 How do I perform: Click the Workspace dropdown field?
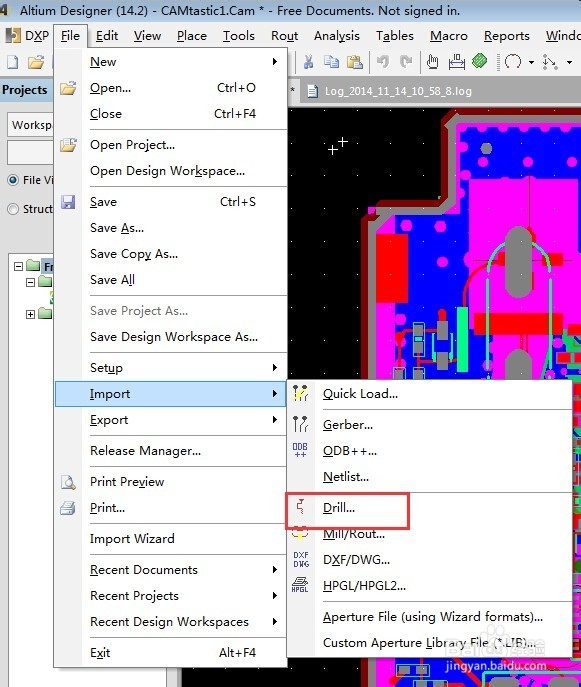(31, 125)
